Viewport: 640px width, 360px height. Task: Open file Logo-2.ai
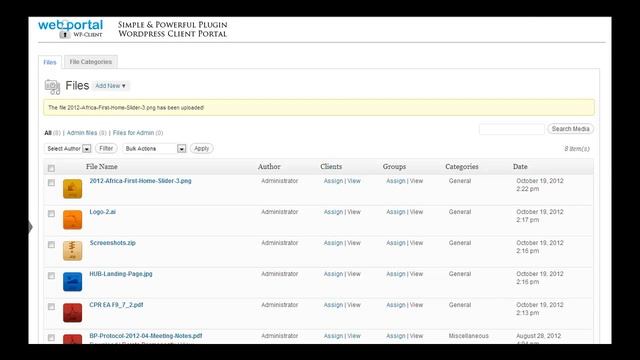pyautogui.click(x=102, y=212)
